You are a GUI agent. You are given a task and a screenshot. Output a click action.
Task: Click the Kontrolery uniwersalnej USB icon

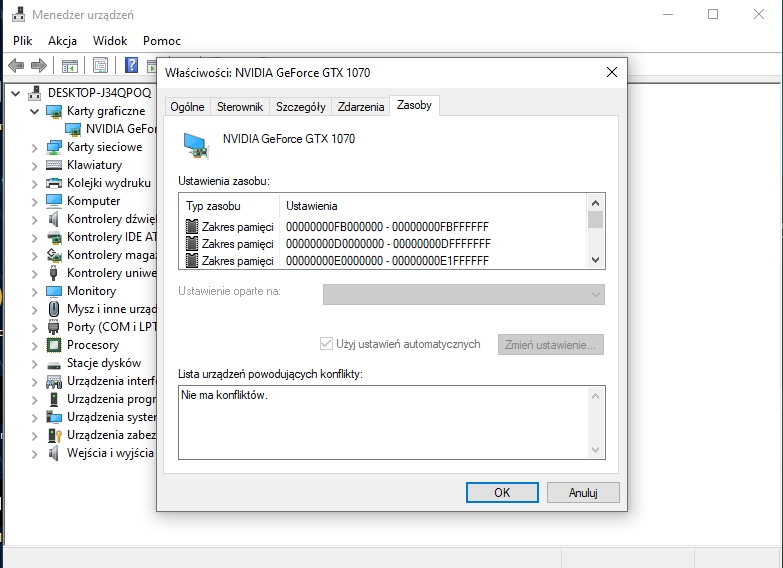pyautogui.click(x=53, y=273)
